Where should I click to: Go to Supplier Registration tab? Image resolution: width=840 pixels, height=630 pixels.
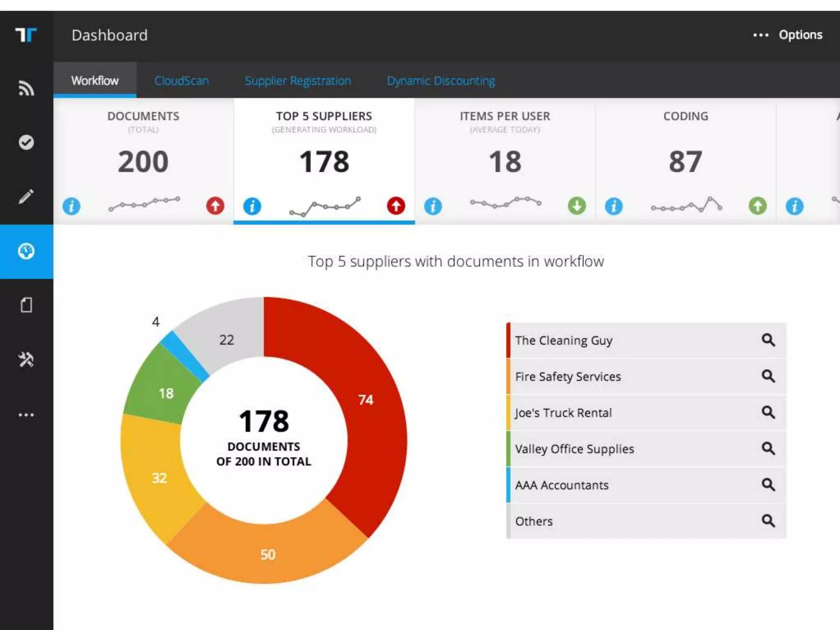[x=298, y=81]
